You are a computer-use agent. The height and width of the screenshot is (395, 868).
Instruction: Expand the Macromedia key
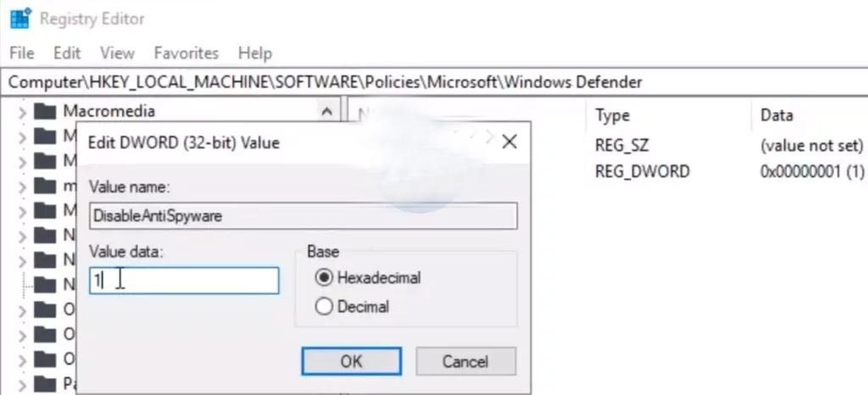tap(22, 113)
